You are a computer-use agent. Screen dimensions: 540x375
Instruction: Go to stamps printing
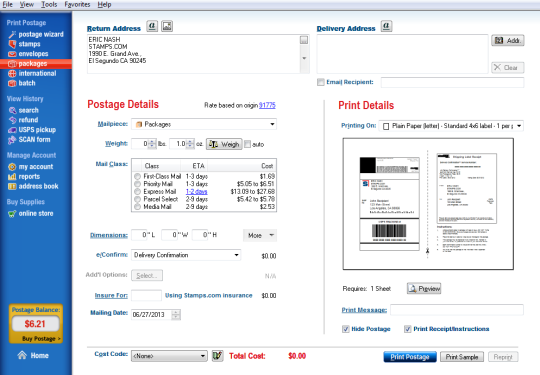pos(24,44)
